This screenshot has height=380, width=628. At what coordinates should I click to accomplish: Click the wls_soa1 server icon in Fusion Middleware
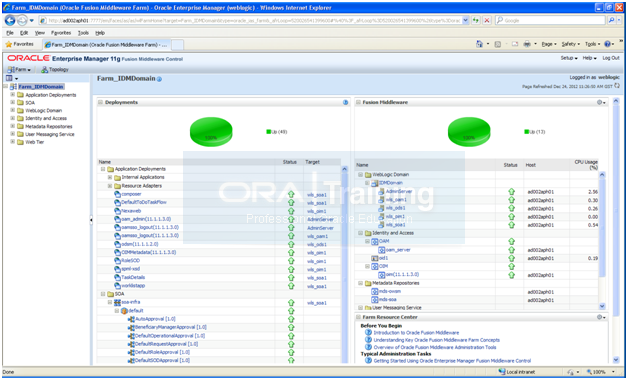point(381,225)
